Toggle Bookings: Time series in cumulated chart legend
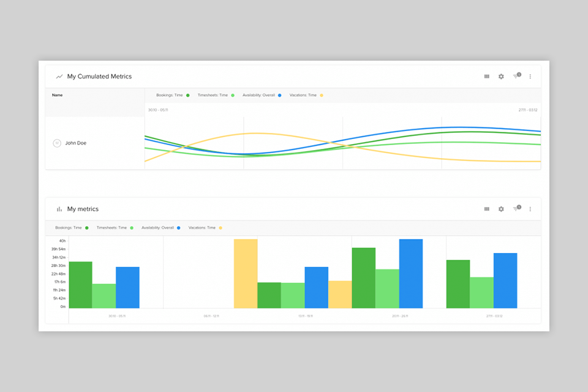This screenshot has height=392, width=588. pos(173,96)
